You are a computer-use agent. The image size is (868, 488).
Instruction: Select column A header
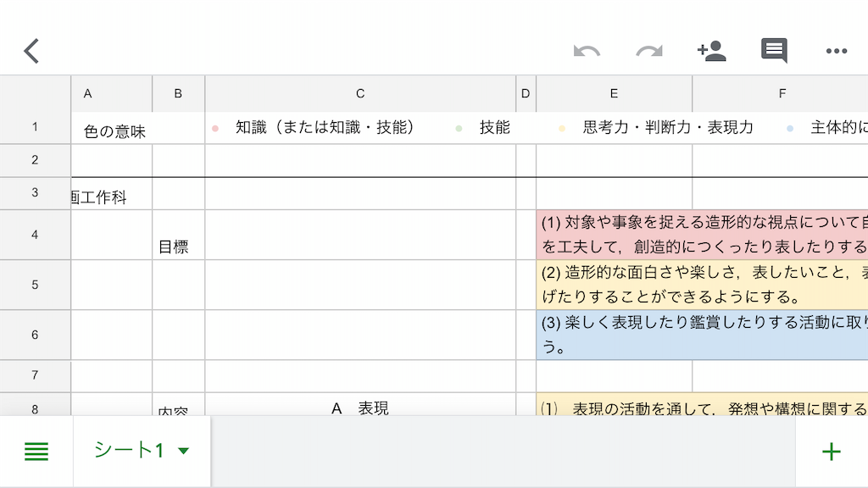(111, 93)
